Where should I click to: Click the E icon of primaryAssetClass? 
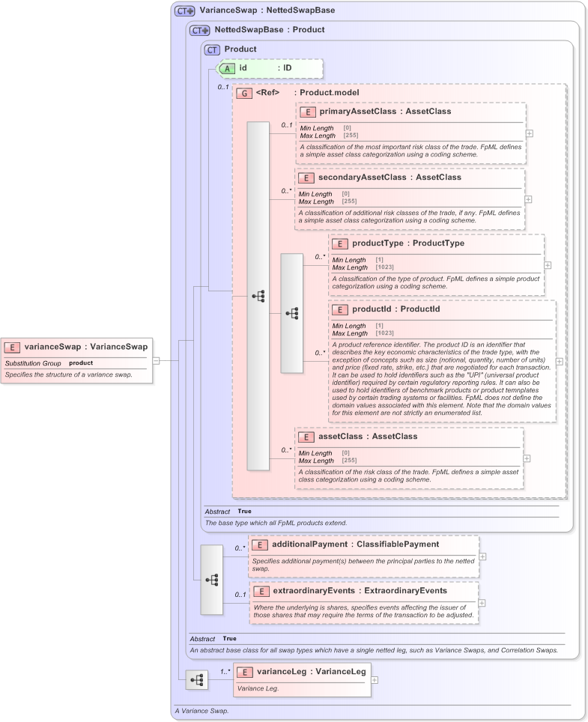point(308,112)
